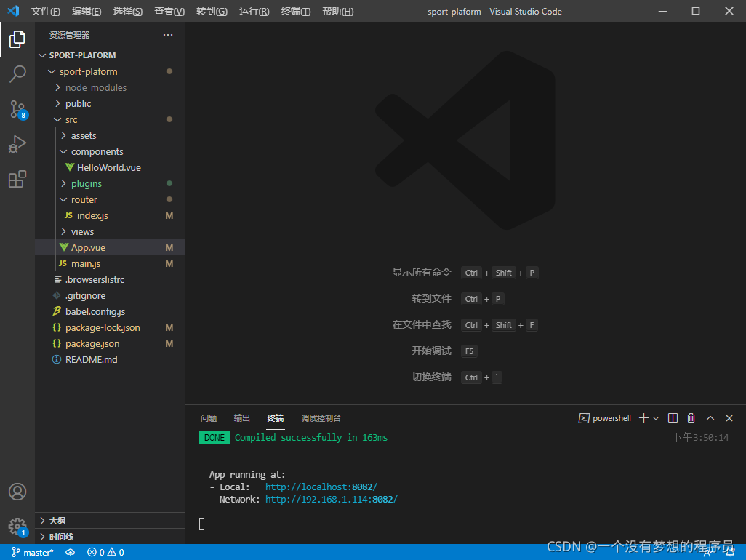Open main.js file
Viewport: 746px width, 560px height.
click(109, 263)
